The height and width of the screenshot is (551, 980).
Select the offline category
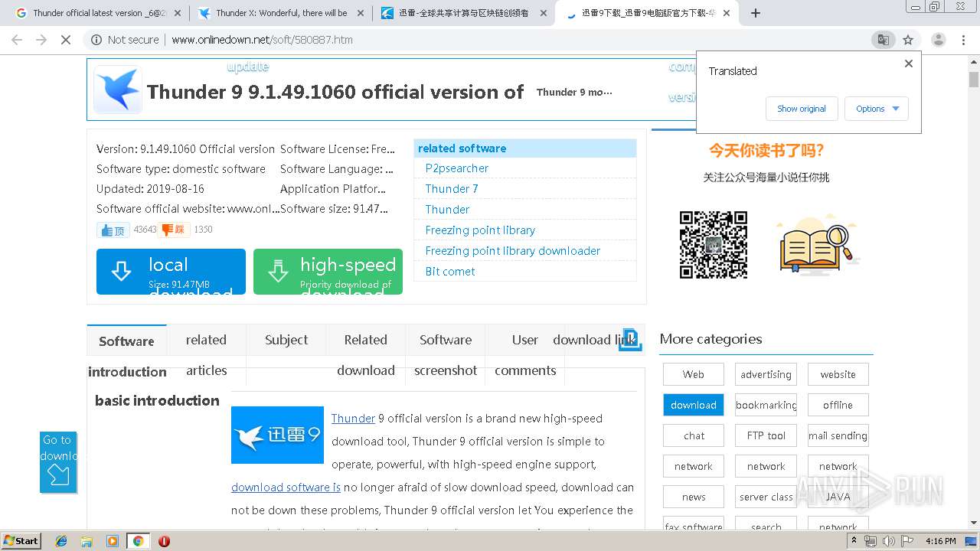pyautogui.click(x=838, y=405)
